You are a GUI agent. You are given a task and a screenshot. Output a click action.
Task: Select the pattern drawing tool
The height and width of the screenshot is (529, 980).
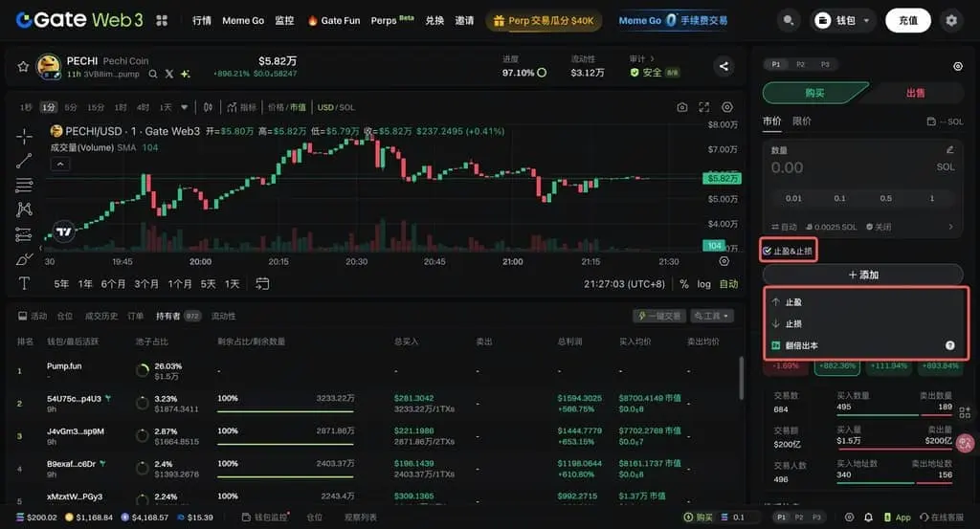24,209
